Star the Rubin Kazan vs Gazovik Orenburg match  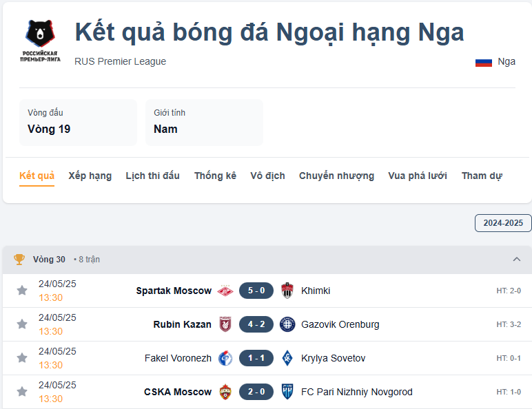tap(22, 324)
